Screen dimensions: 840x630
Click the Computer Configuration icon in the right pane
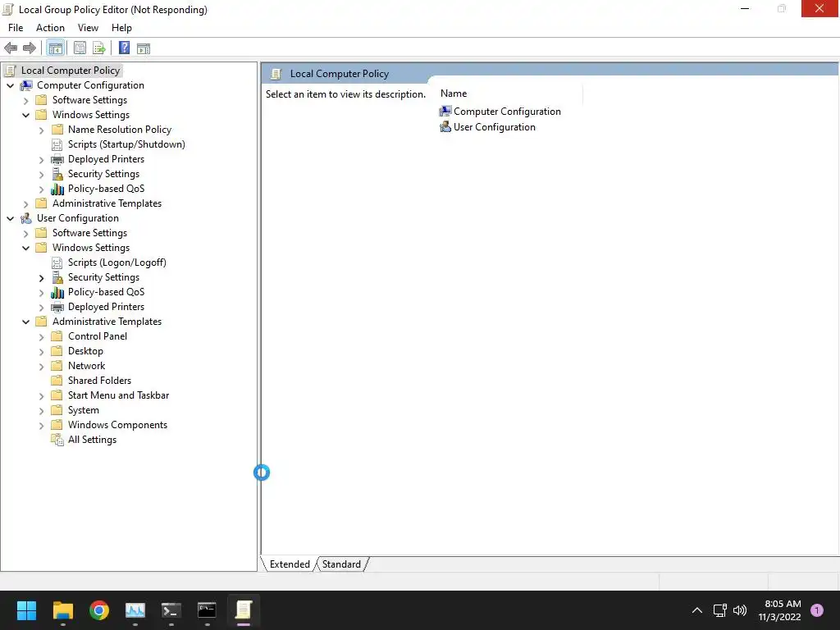pos(445,112)
